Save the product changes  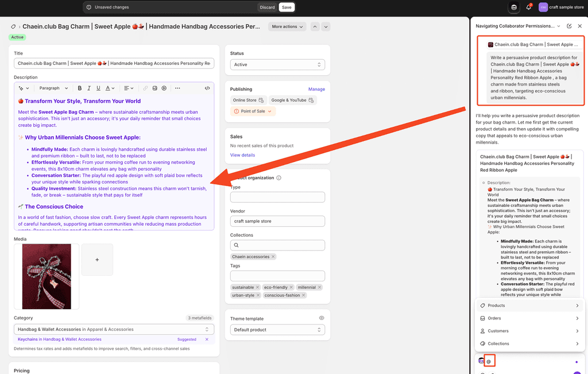[287, 7]
